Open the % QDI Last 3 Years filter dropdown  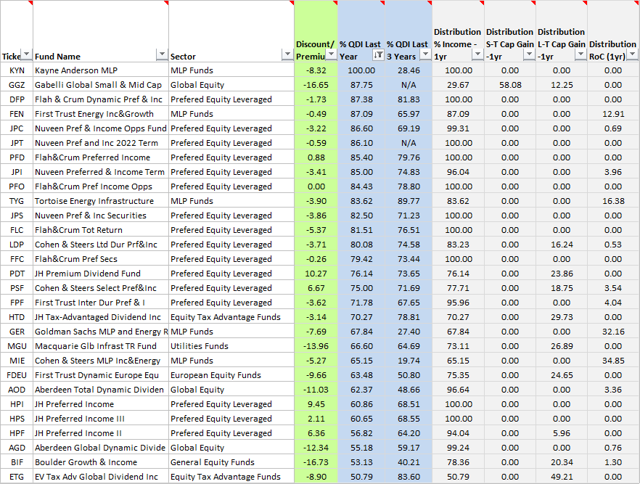426,54
